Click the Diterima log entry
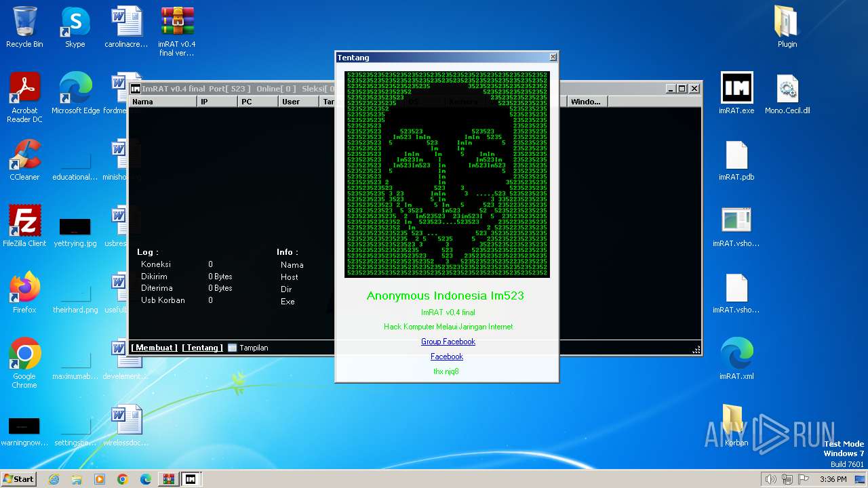Screen dimensions: 868x488 157,288
